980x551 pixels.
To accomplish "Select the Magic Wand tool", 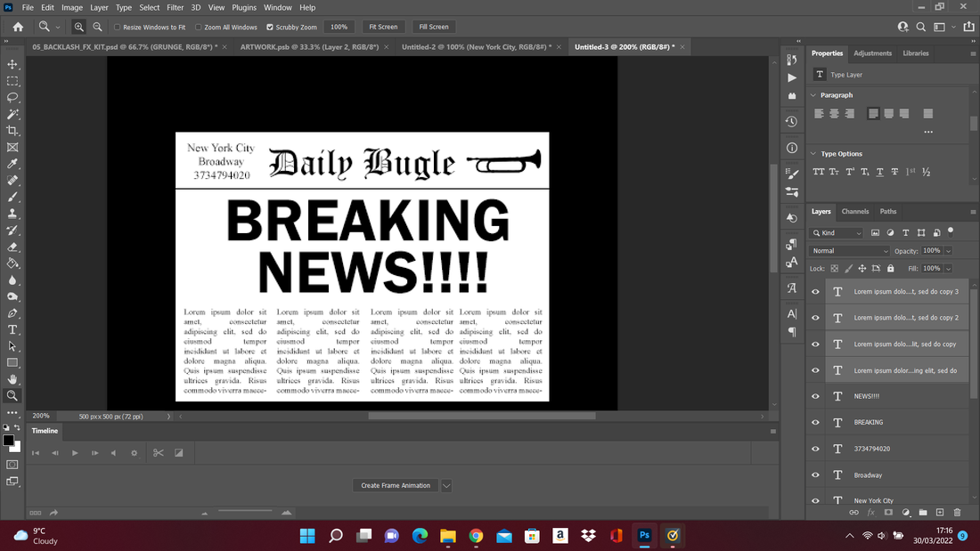I will (x=12, y=114).
